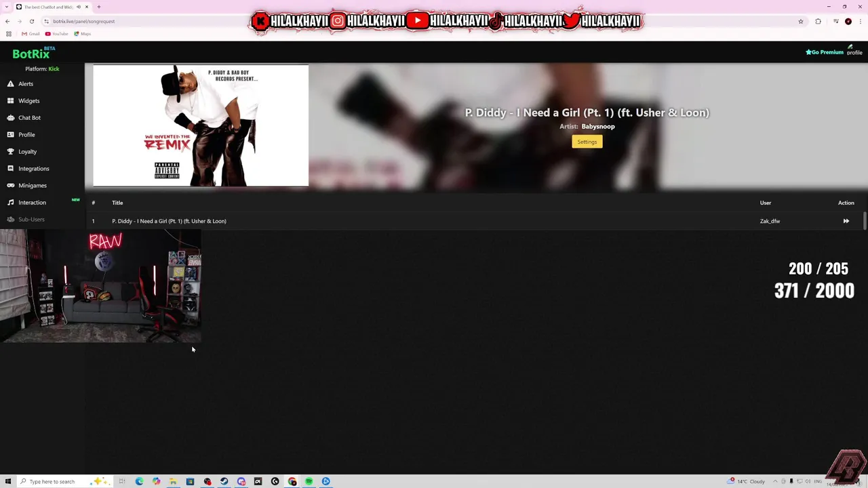
Task: Open Task View on taskbar
Action: point(122,481)
